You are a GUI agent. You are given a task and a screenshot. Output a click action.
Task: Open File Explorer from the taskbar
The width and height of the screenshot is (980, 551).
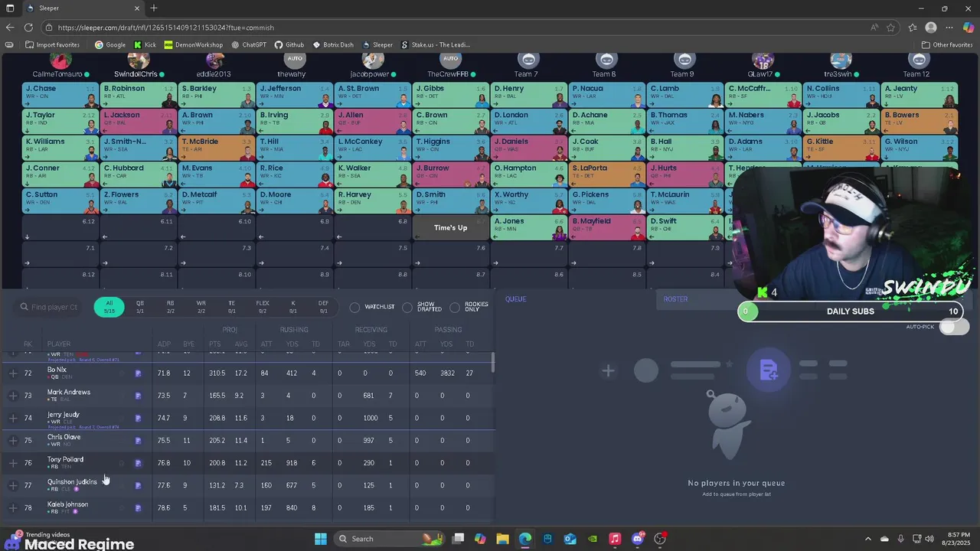coord(502,539)
